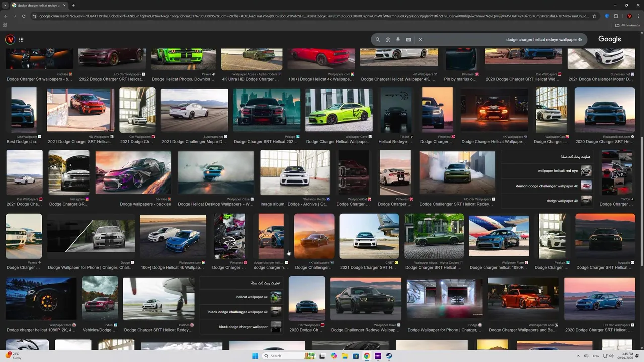
Task: Open Chrome profile avatar in toolbar
Action: coord(629,16)
